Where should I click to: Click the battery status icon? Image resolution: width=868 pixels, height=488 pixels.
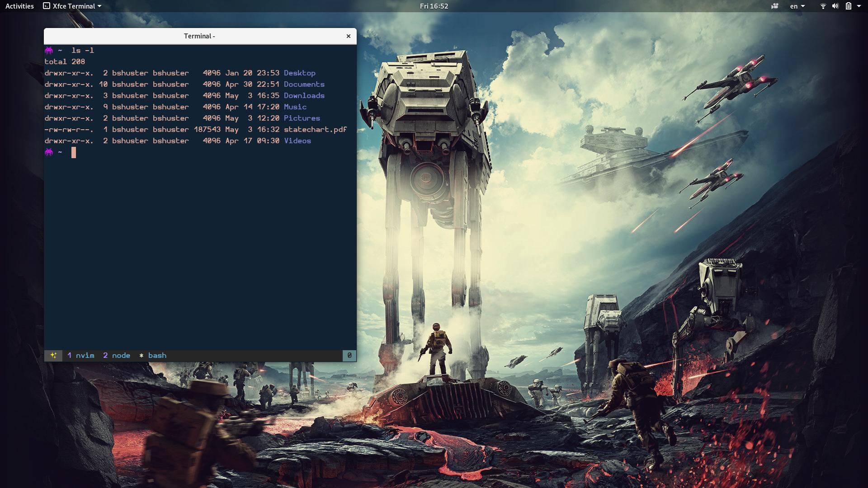(x=848, y=6)
